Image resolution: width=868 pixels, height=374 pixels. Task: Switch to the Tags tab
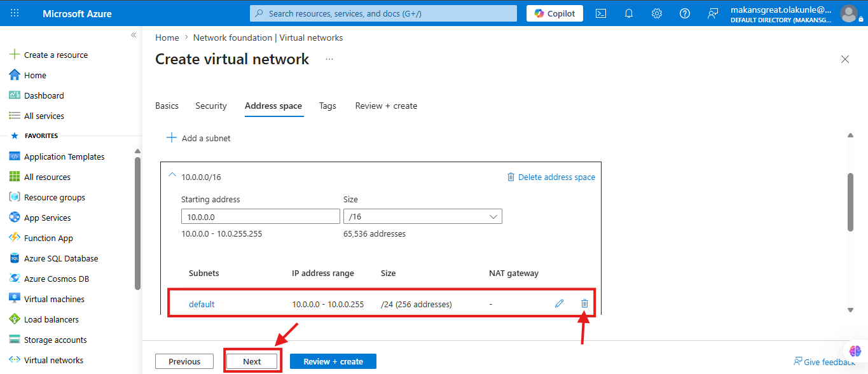(327, 106)
